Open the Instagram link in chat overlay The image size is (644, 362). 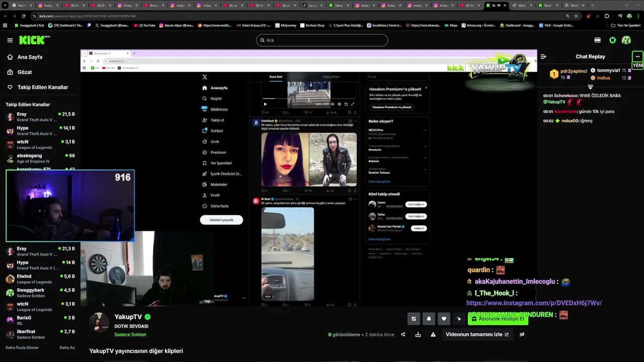(534, 303)
